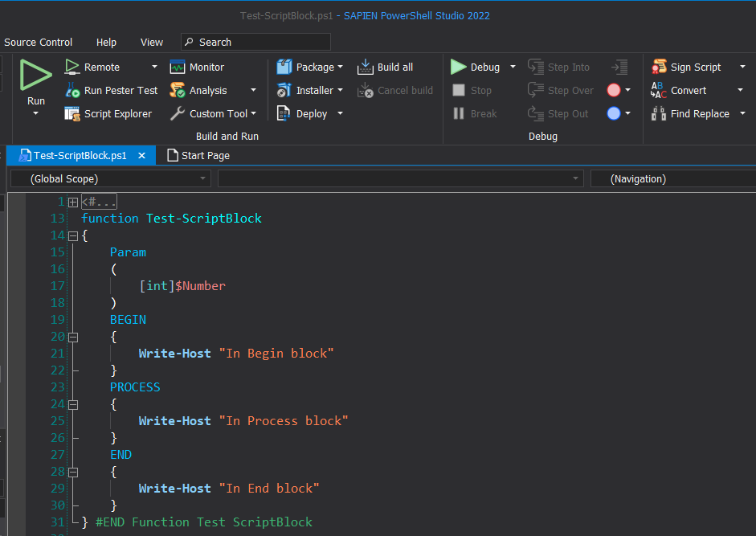Click the Convert icon
The width and height of the screenshot is (756, 536).
coord(659,90)
